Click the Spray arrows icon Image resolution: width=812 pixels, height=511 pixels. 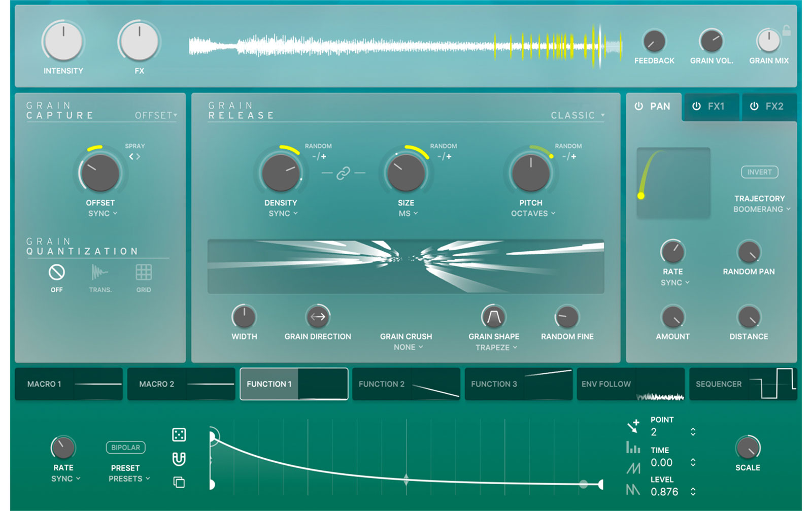(134, 157)
